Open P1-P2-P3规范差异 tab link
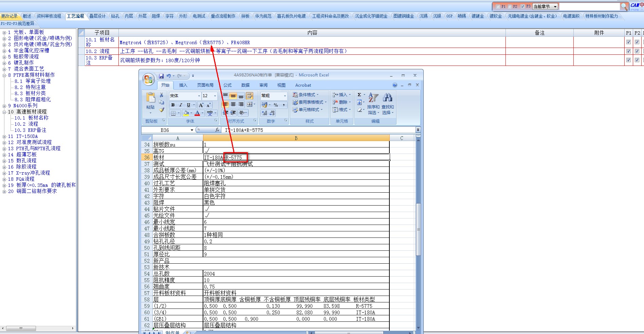 click(18, 23)
